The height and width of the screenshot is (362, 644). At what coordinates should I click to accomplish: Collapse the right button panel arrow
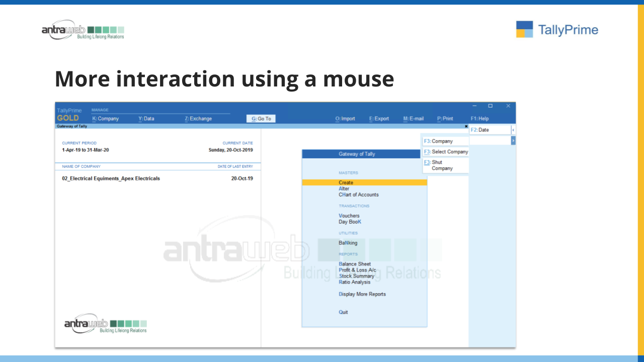(513, 130)
